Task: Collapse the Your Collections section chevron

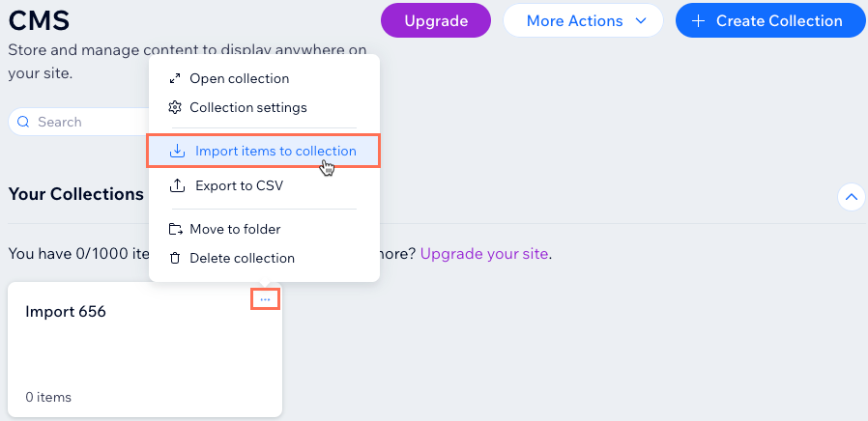Action: tap(852, 197)
